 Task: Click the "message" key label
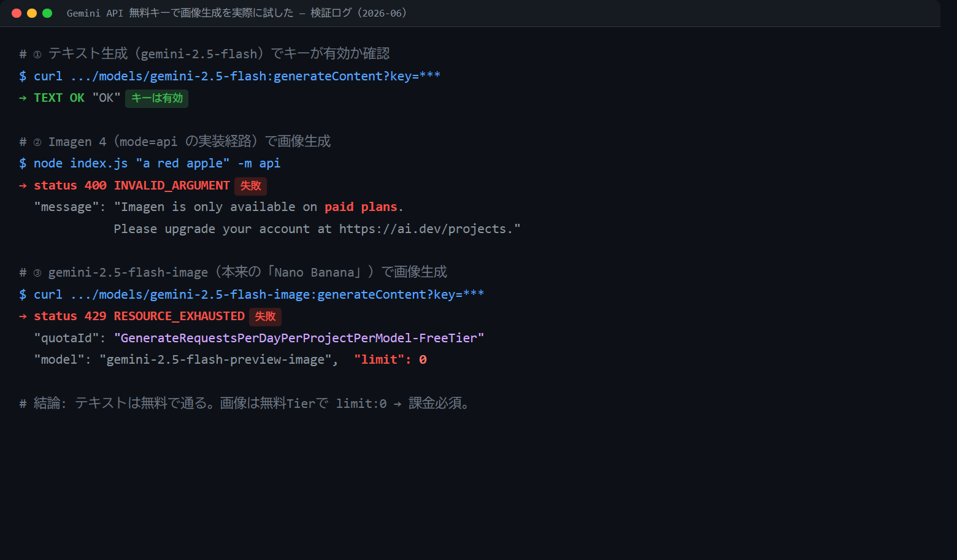pyautogui.click(x=66, y=207)
